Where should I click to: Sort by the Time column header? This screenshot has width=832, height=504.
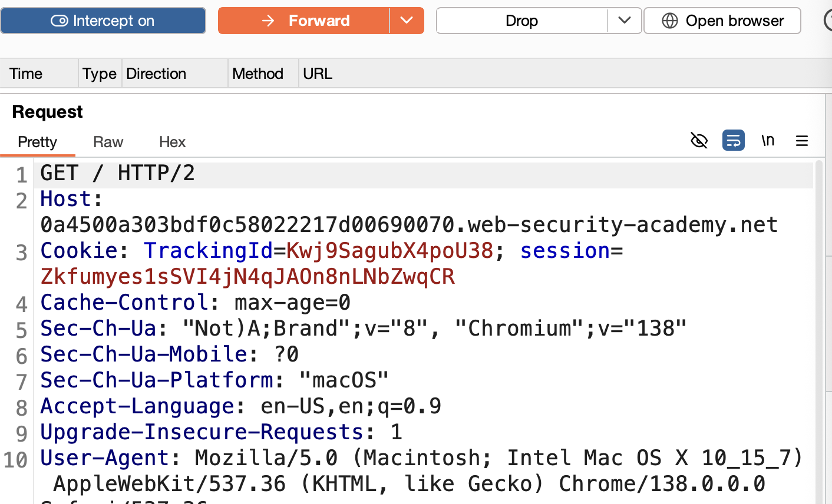click(39, 74)
